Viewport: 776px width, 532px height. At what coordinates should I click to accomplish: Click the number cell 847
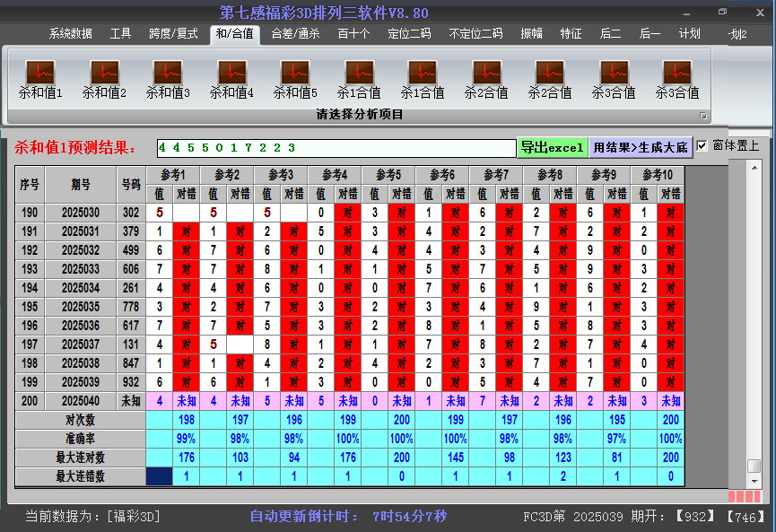pyautogui.click(x=131, y=363)
